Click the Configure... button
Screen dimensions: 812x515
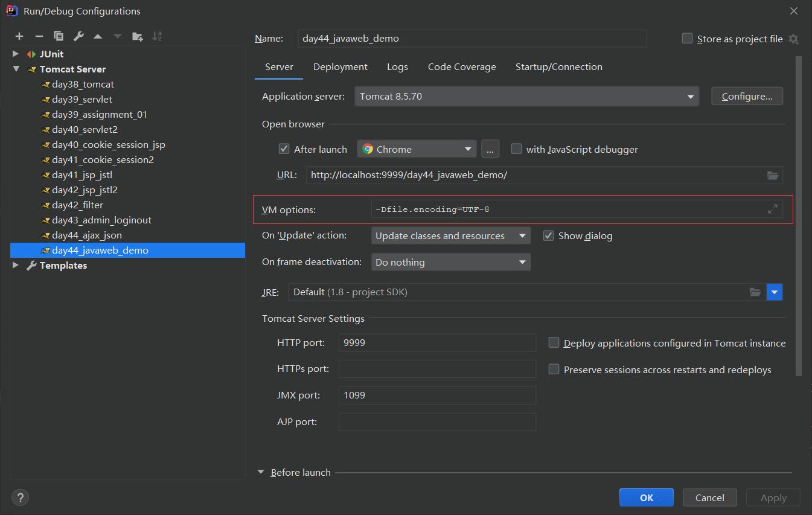point(747,97)
